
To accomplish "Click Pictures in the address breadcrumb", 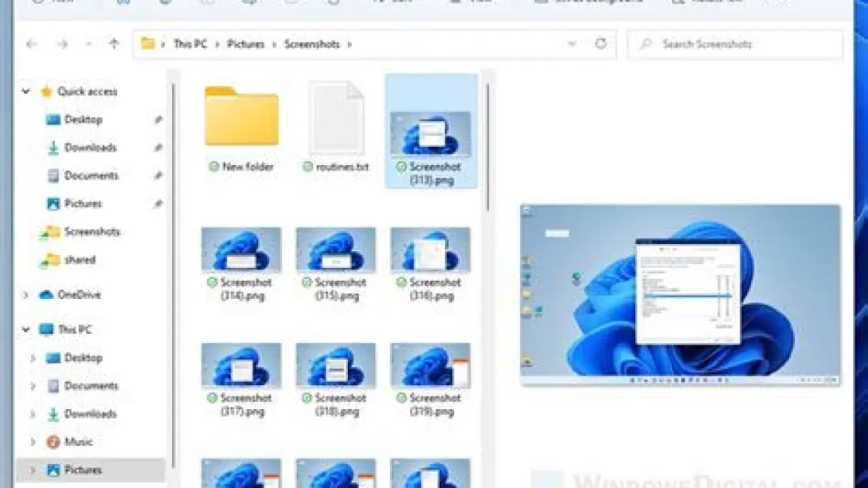I will click(x=246, y=44).
